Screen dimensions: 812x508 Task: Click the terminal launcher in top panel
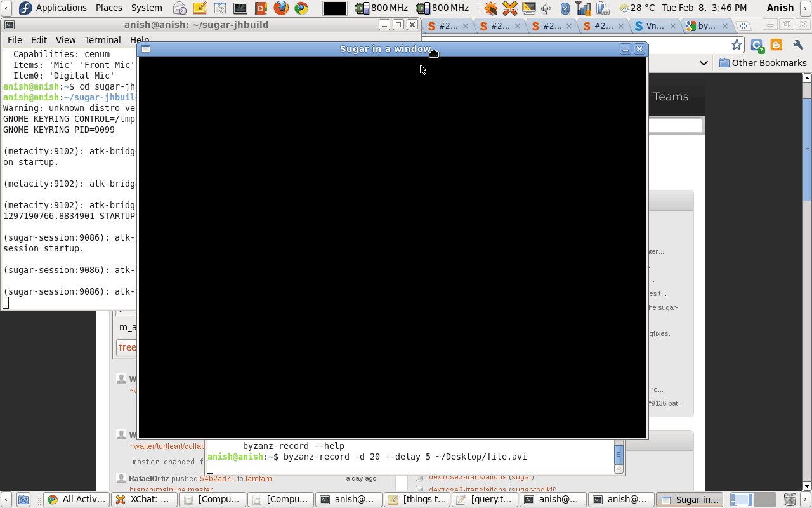[x=240, y=8]
